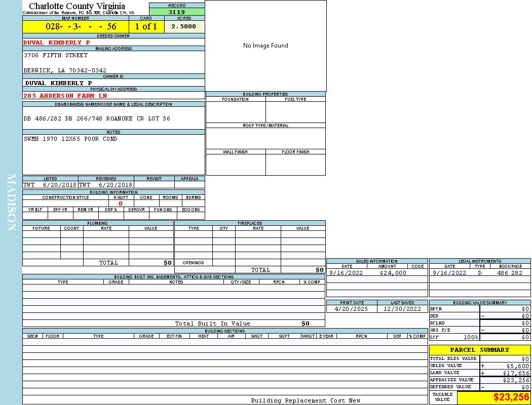532x405 pixels.
Task: Click the record number 3119 field
Action: (x=177, y=12)
